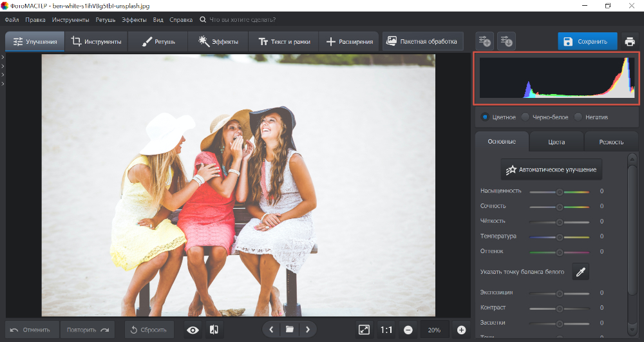Select the Негатив radio option

(578, 117)
